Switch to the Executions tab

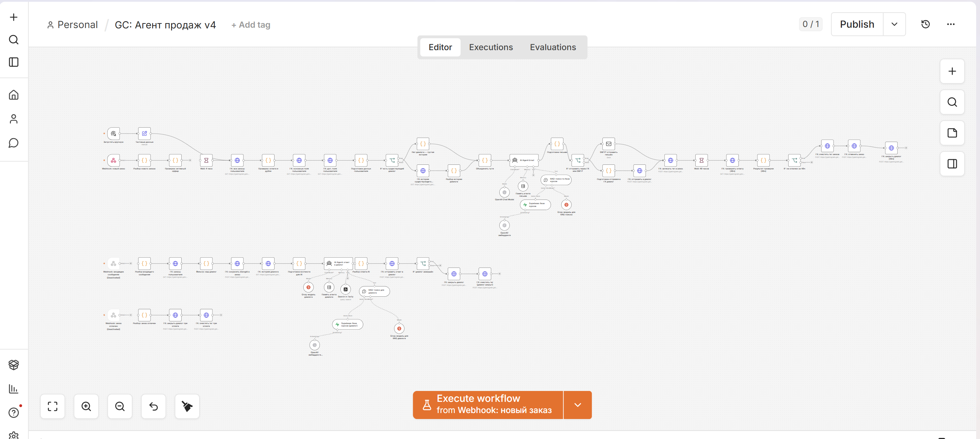click(x=491, y=47)
